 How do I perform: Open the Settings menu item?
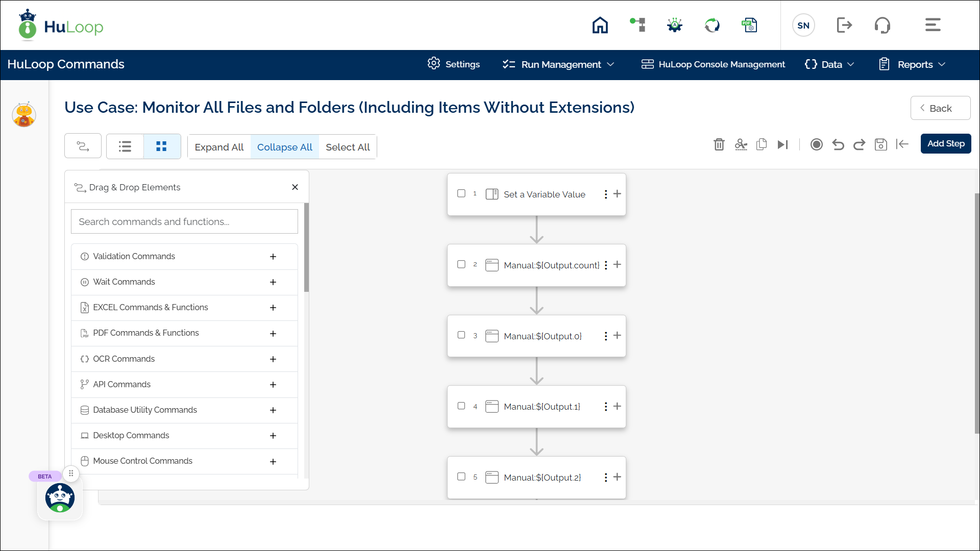[x=454, y=64]
